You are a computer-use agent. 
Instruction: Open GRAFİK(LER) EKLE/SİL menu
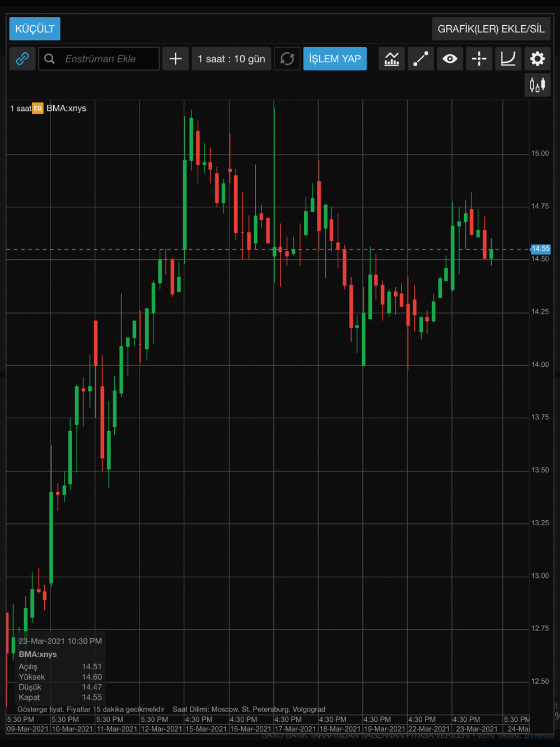point(491,29)
